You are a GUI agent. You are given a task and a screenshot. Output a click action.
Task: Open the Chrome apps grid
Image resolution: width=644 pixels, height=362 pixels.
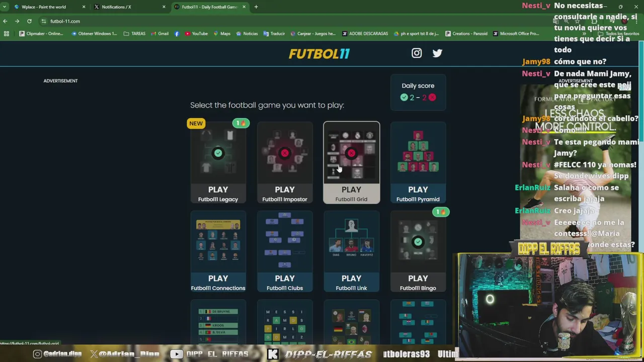7,34
